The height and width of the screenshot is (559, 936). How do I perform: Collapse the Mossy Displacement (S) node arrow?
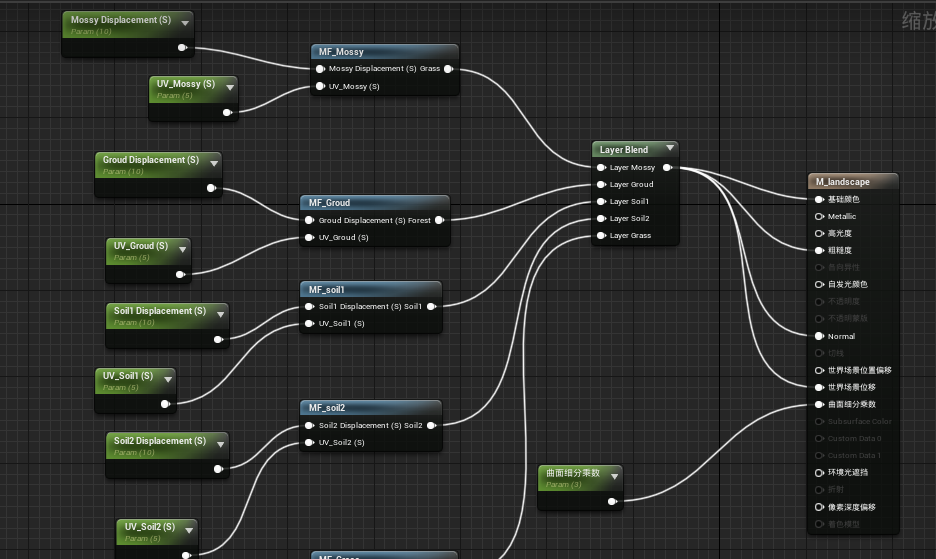pyautogui.click(x=185, y=23)
